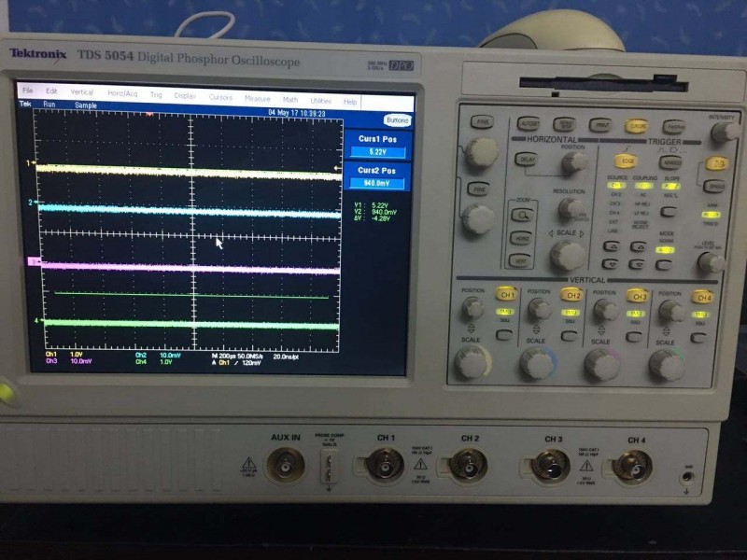Screen dimensions: 747x560
Task: Push the DEFAULT SETUP front-panel button
Action: pos(565,125)
